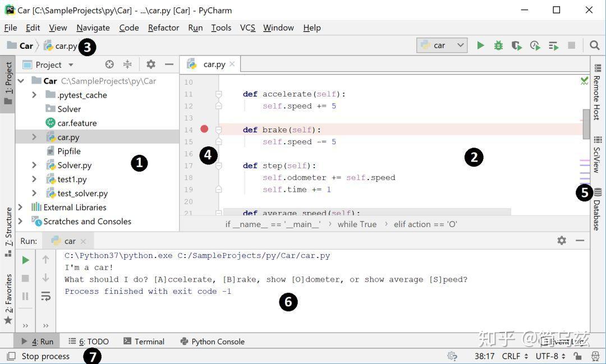Open Search Everywhere with the magnifier icon
This screenshot has height=364, width=606.
pyautogui.click(x=595, y=45)
